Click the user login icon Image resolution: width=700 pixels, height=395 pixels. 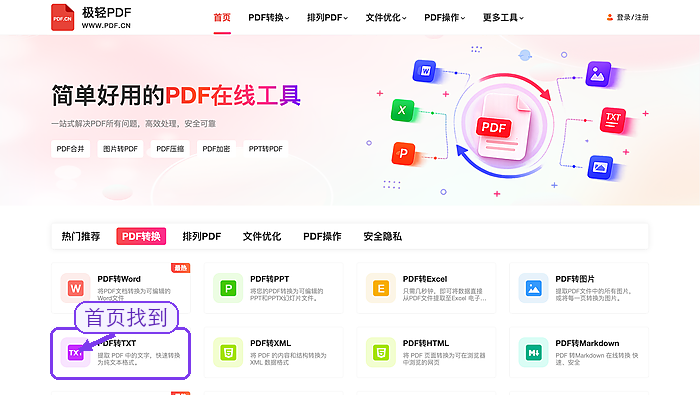pyautogui.click(x=610, y=17)
